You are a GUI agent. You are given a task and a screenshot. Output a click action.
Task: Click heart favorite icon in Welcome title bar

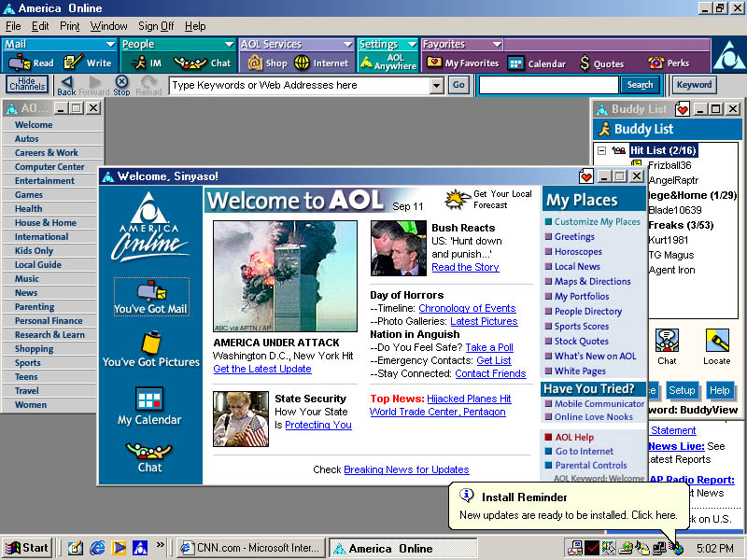[x=586, y=176]
